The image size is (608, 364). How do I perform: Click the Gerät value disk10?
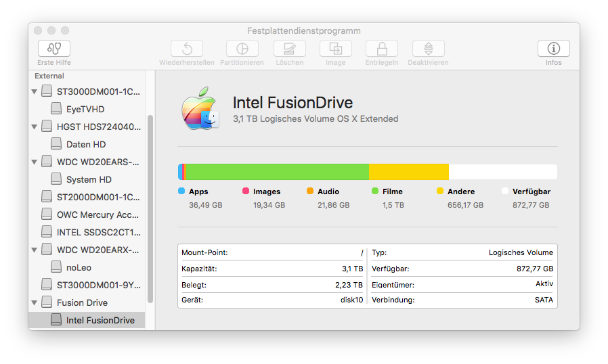(351, 300)
